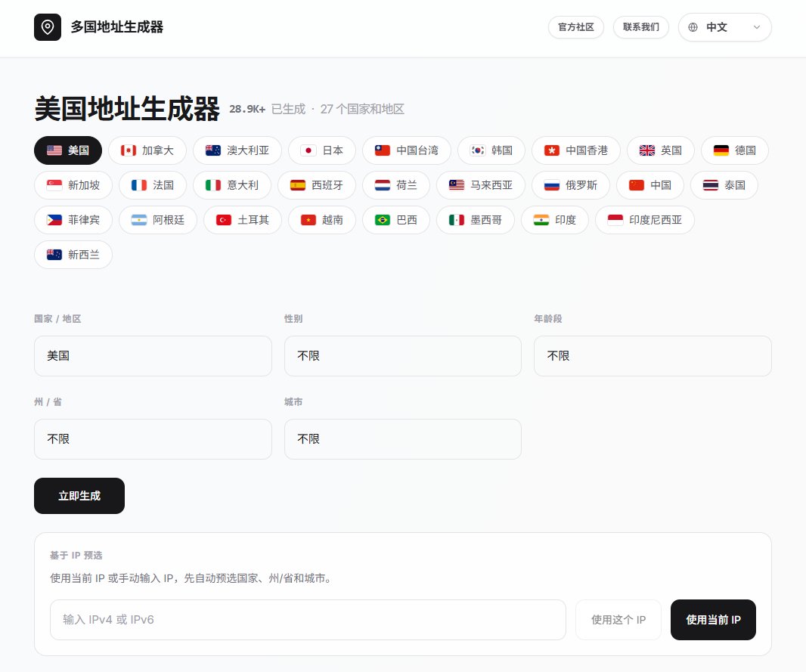Select the 中国台湾 chip

[x=407, y=150]
